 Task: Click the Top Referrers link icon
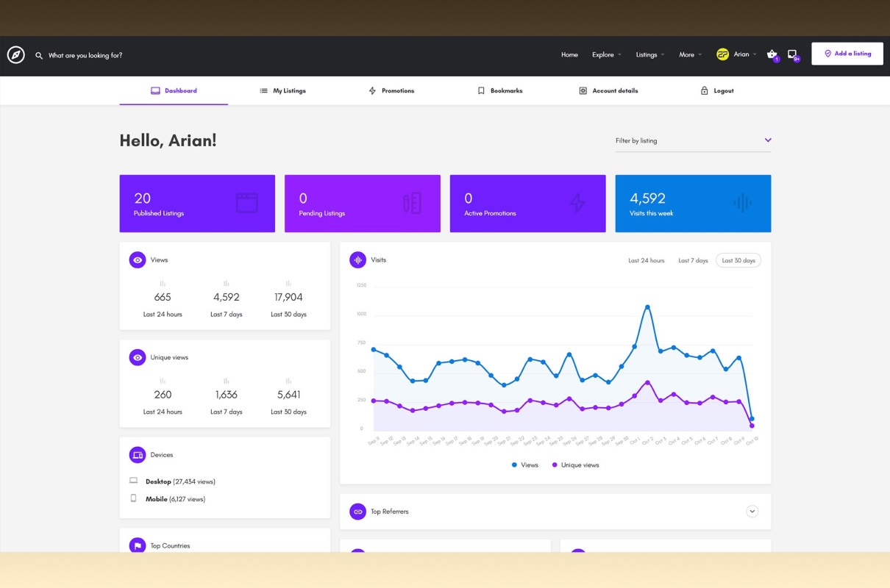357,512
